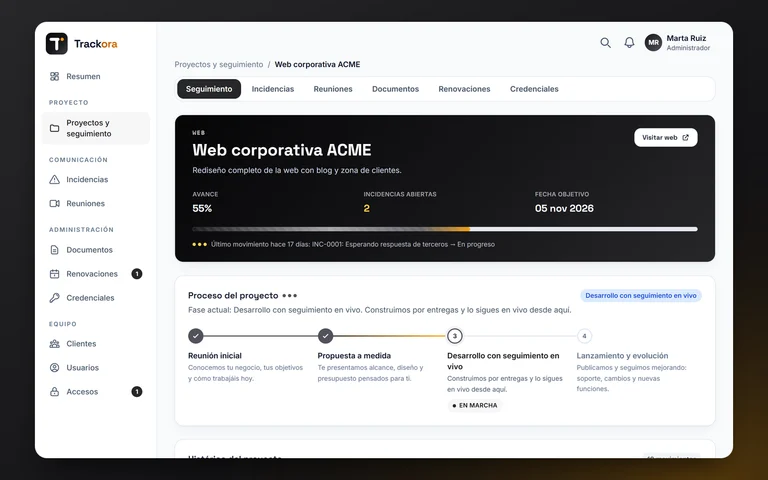
Task: Click the Accesos lock icon
Action: tap(54, 392)
